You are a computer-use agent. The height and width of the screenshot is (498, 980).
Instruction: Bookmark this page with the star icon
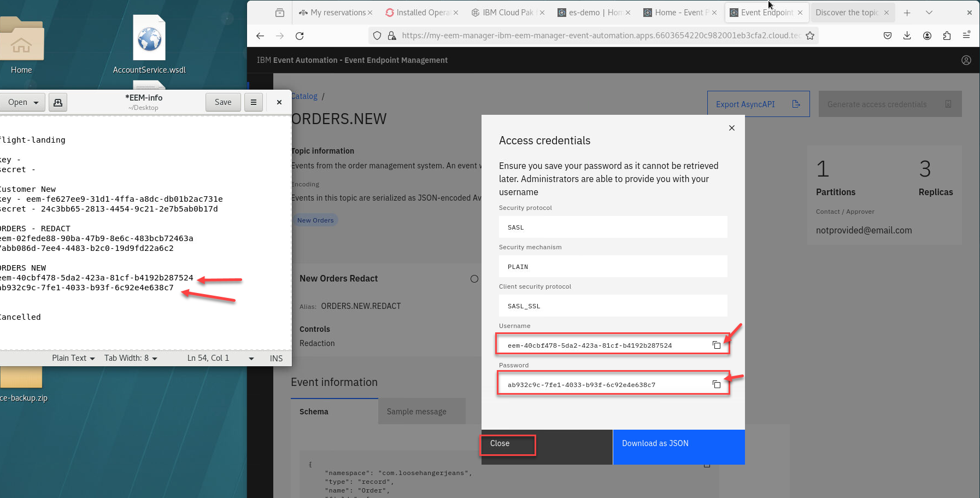coord(810,36)
